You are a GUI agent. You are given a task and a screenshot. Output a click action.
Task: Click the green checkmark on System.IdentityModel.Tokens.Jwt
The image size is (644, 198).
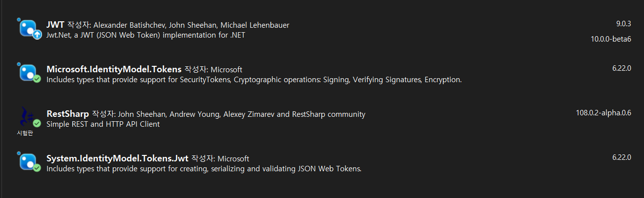37,168
